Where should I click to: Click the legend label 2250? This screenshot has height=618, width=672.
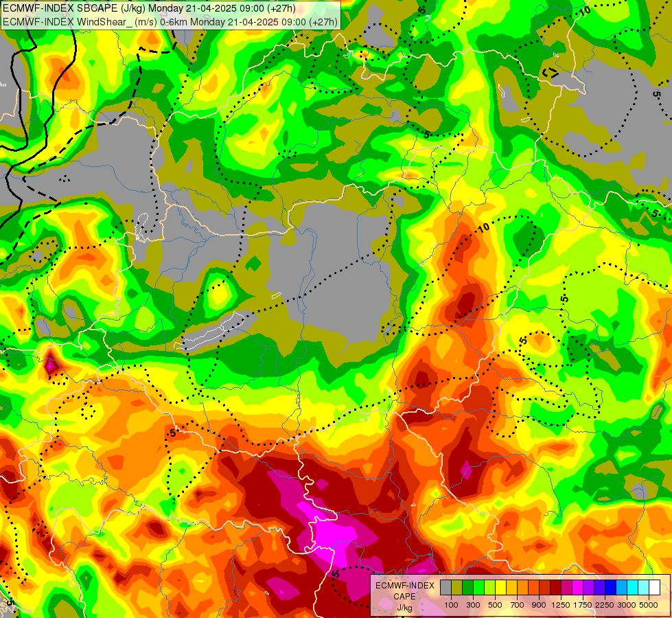click(605, 605)
